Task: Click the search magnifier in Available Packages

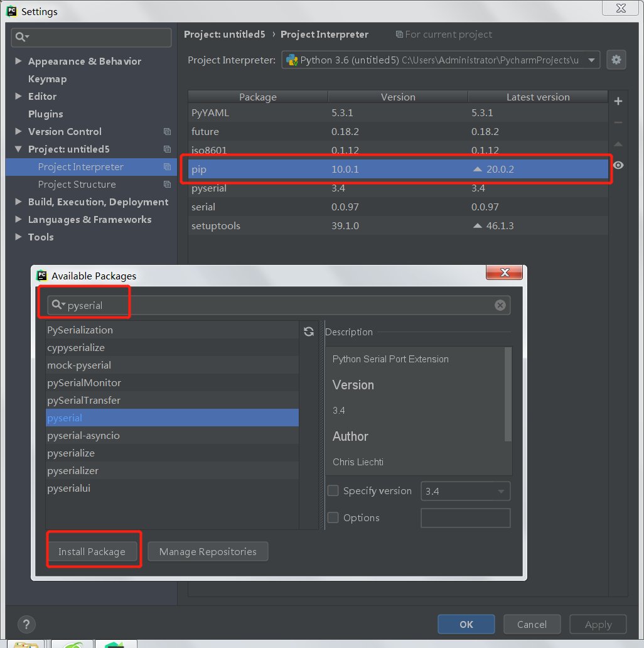Action: coord(58,305)
